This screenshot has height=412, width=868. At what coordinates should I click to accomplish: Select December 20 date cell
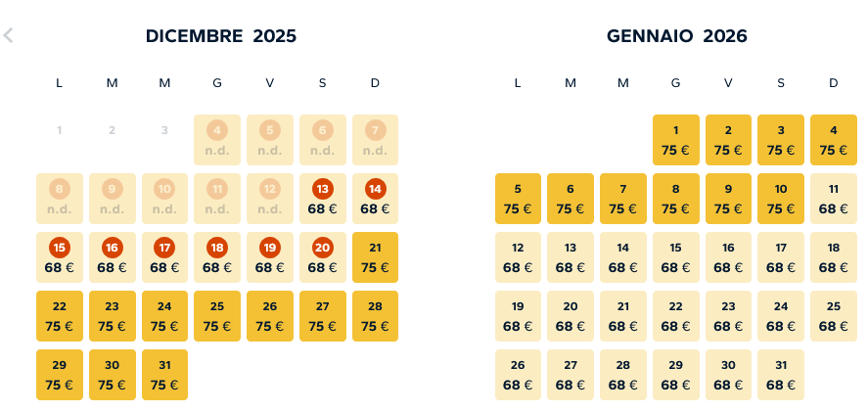(322, 257)
